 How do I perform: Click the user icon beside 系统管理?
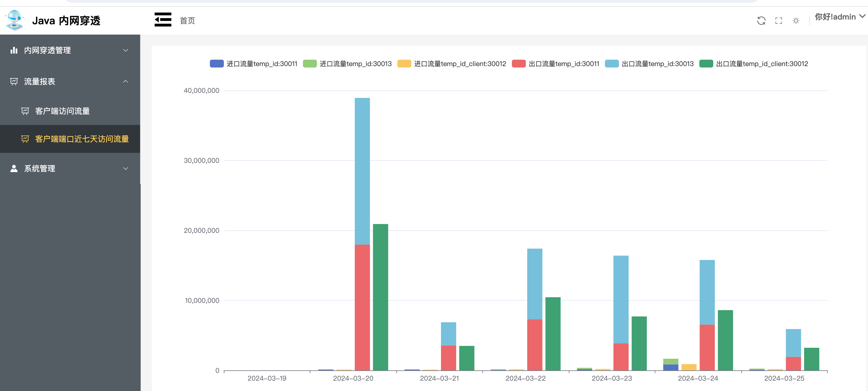14,168
